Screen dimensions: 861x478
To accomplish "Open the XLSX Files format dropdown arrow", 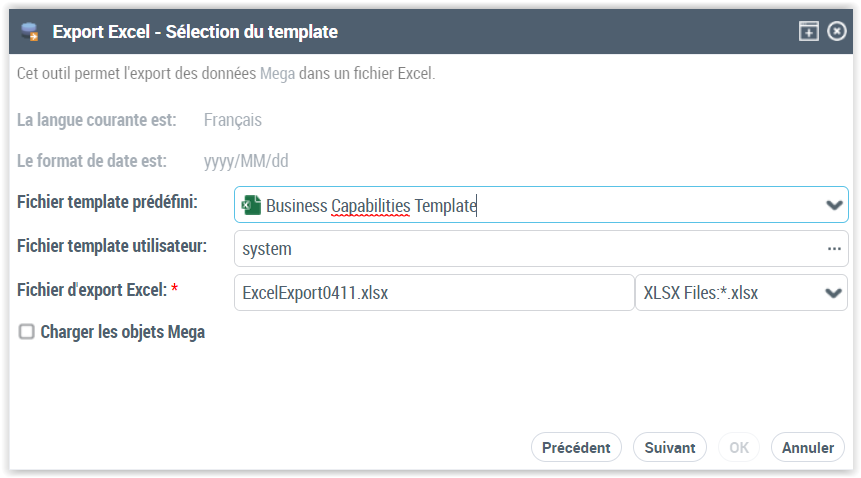I will 834,293.
